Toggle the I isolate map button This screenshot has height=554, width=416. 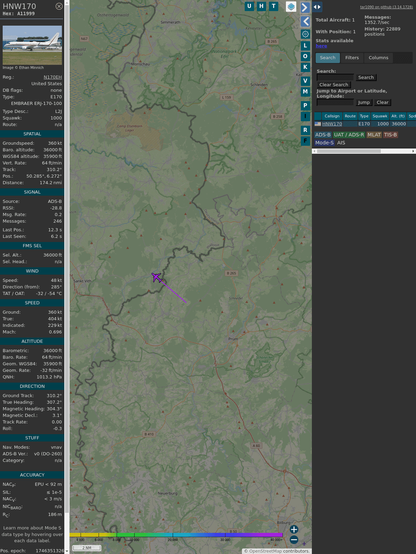[x=305, y=116]
